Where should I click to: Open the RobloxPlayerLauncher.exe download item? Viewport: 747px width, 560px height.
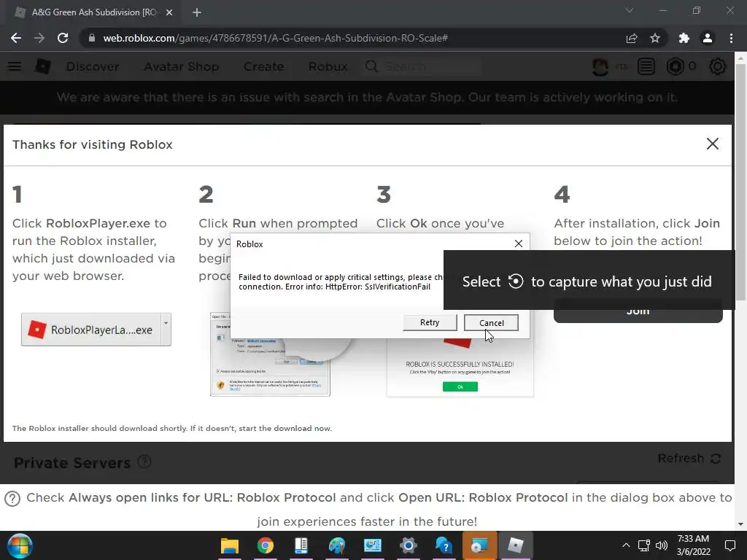[91, 330]
